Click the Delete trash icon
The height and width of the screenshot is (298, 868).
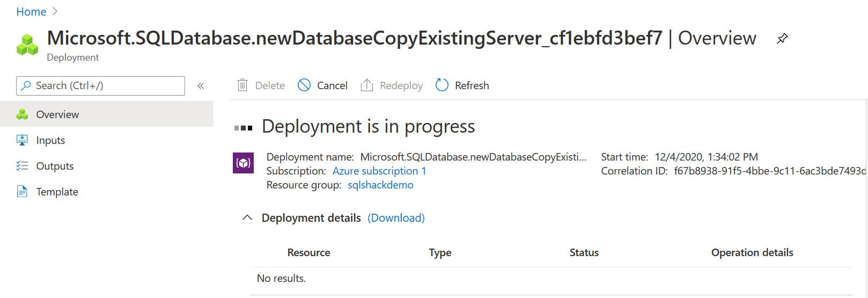tap(242, 85)
